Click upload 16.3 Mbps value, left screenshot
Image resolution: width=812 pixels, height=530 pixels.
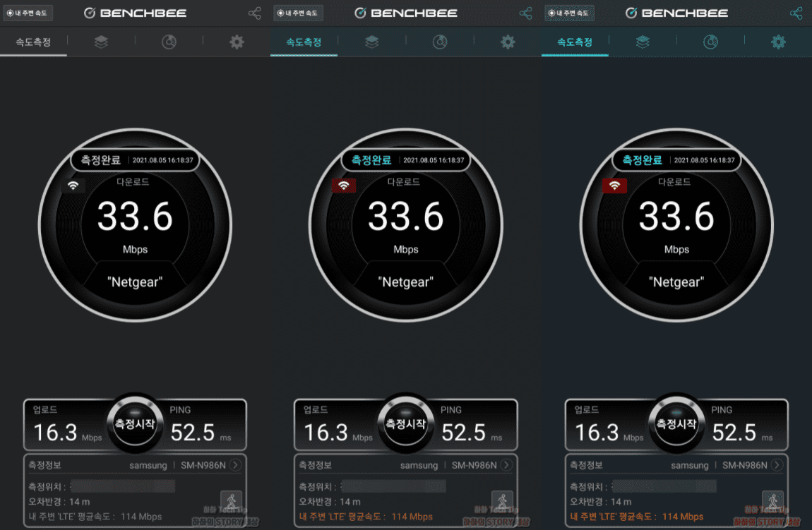click(67, 432)
